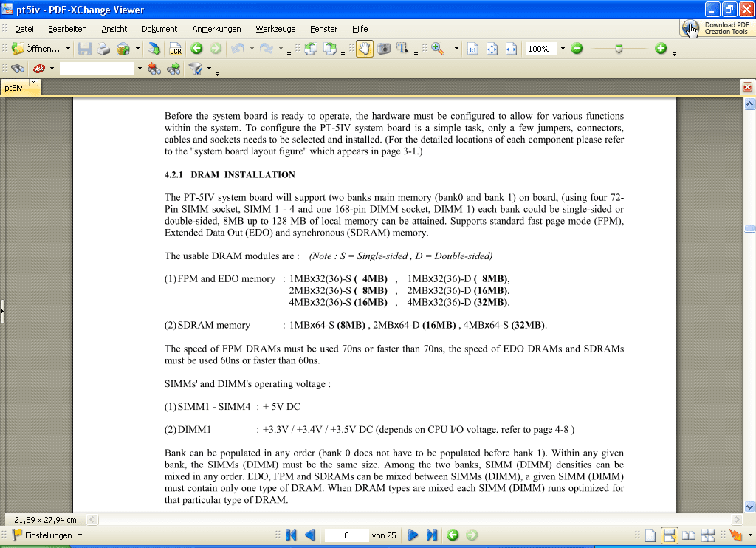Expand the Ask search provider dropdown
This screenshot has width=756, height=548.
click(52, 69)
